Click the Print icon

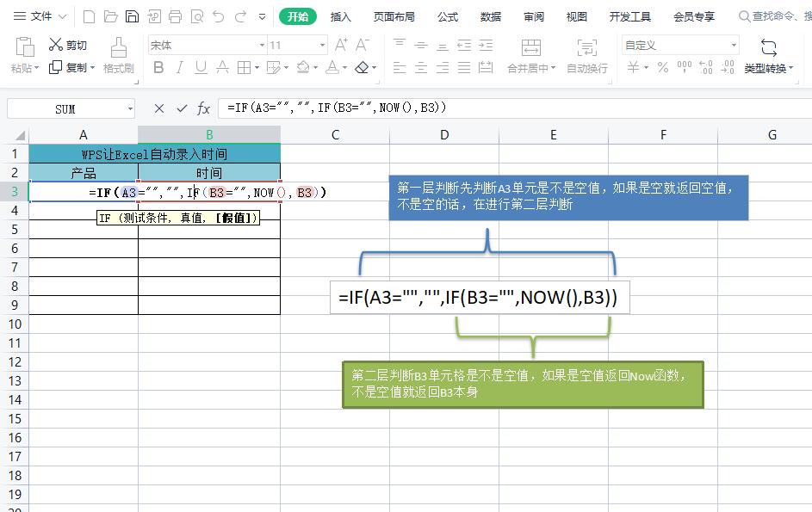[x=176, y=17]
